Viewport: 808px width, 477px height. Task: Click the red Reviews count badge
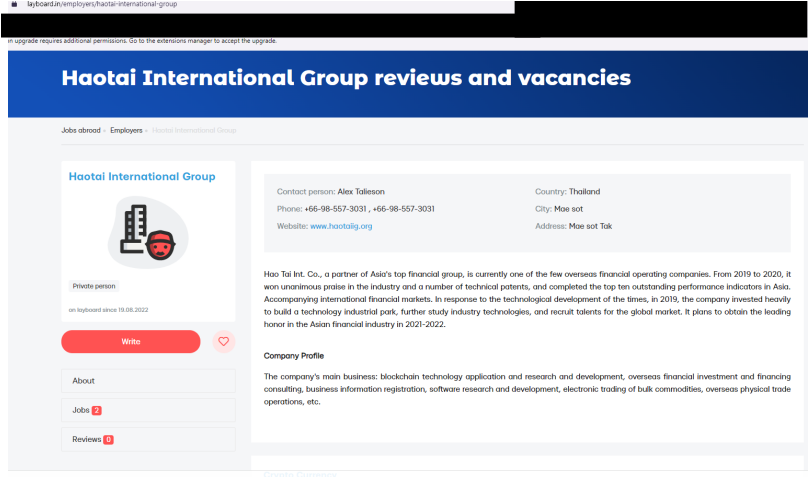(x=108, y=440)
